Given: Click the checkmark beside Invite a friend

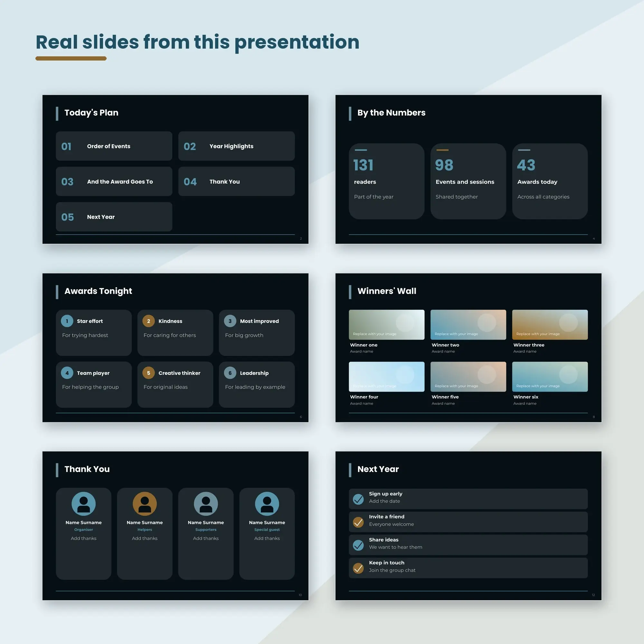Looking at the screenshot, I should (x=358, y=522).
